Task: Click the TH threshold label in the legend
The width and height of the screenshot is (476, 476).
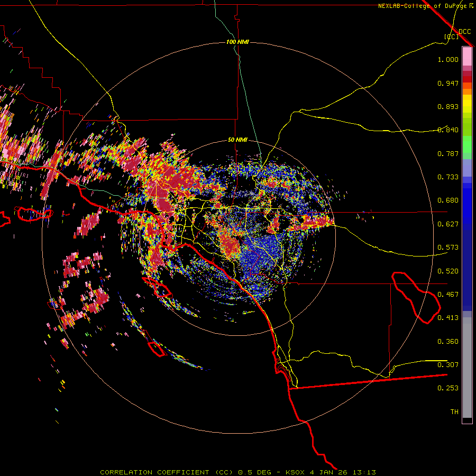Action: pos(454,412)
